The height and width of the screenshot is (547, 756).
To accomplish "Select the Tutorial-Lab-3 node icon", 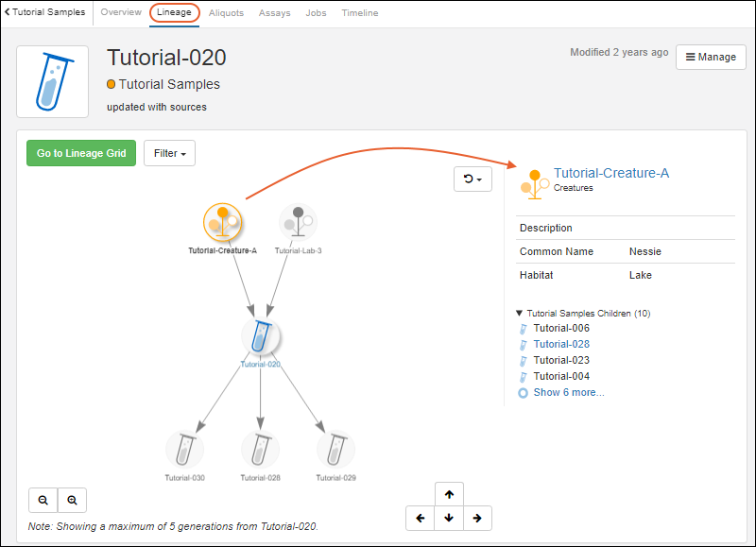I will (298, 223).
